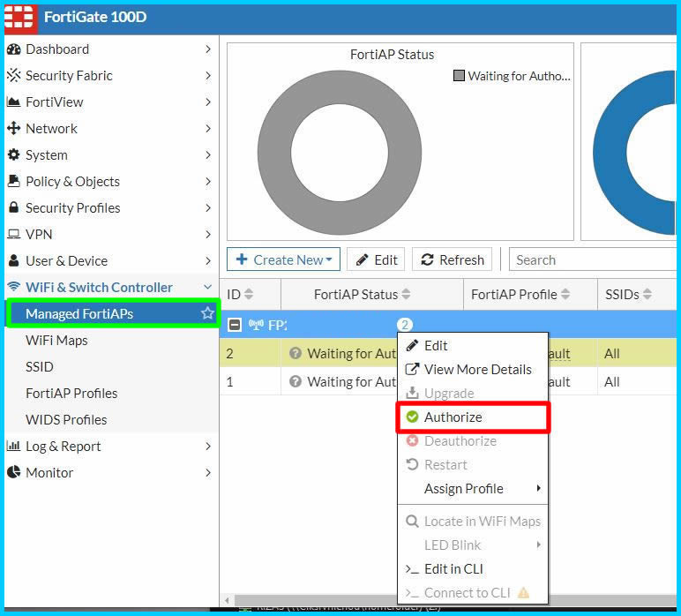681x616 pixels.
Task: Click the count badge showing 2
Action: 405,325
